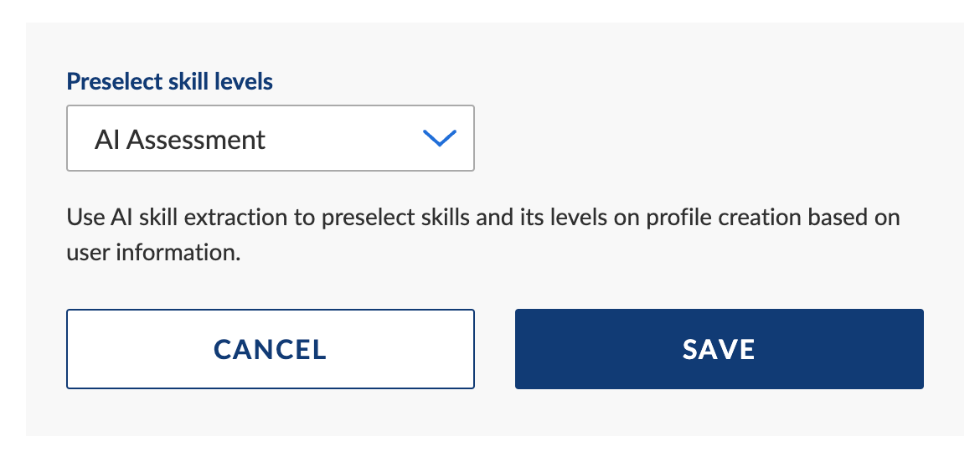The image size is (980, 452).
Task: Click the Save button
Action: [x=719, y=349]
